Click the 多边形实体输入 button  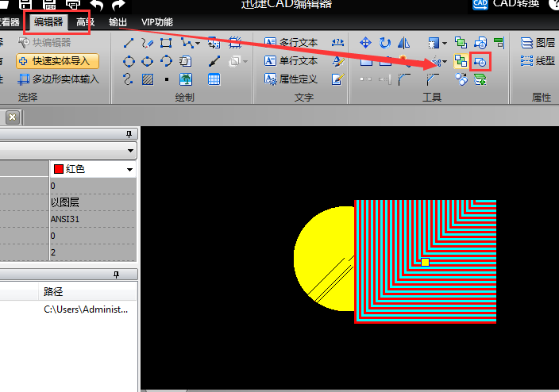pos(57,79)
